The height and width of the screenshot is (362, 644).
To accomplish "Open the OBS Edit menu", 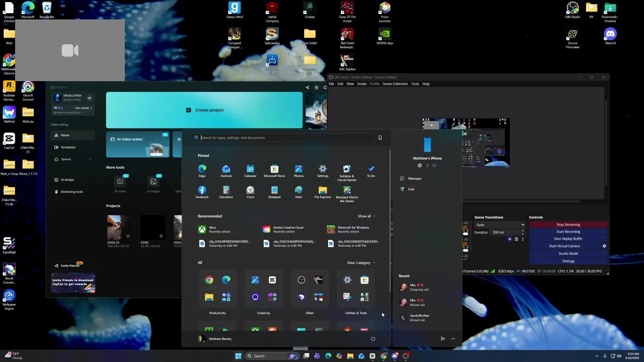I will (x=340, y=84).
